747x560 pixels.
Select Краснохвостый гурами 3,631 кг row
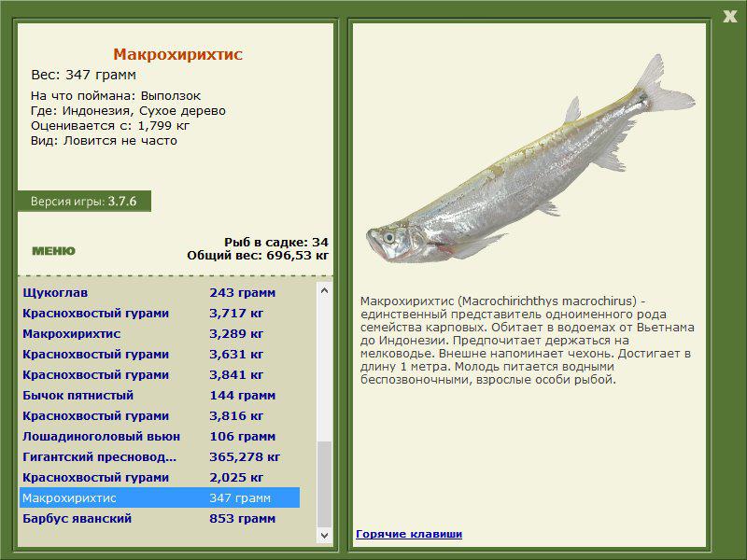point(160,355)
